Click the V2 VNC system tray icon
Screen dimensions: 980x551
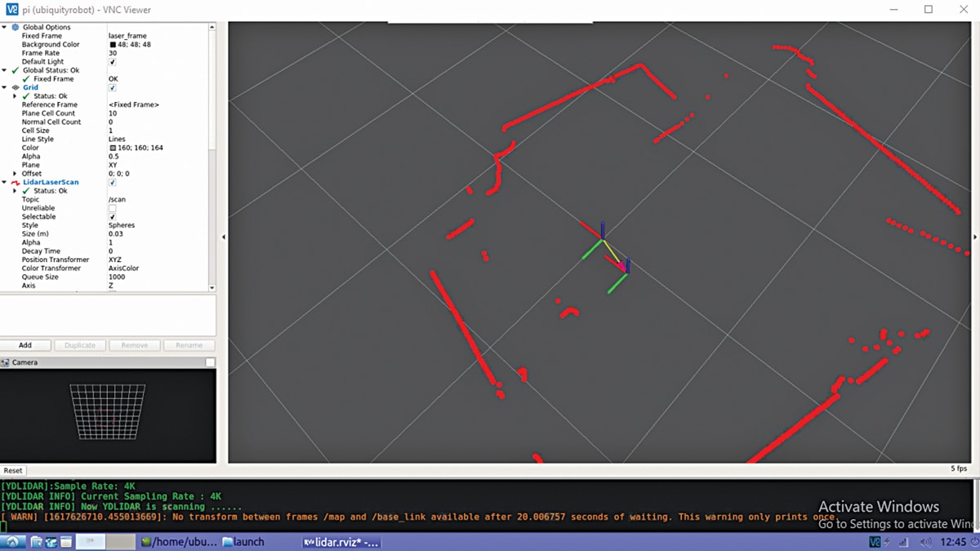pos(875,541)
